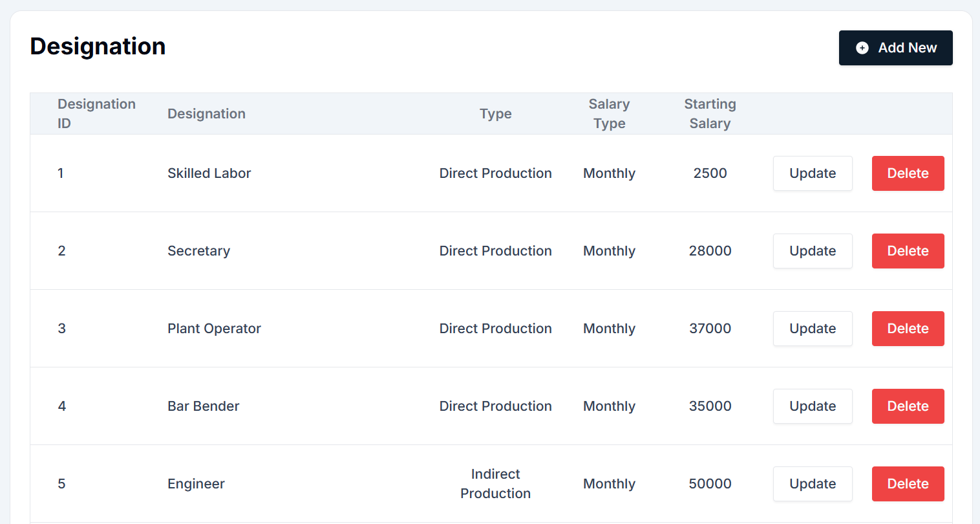Click the Engineer table row
This screenshot has height=524, width=980.
388,483
